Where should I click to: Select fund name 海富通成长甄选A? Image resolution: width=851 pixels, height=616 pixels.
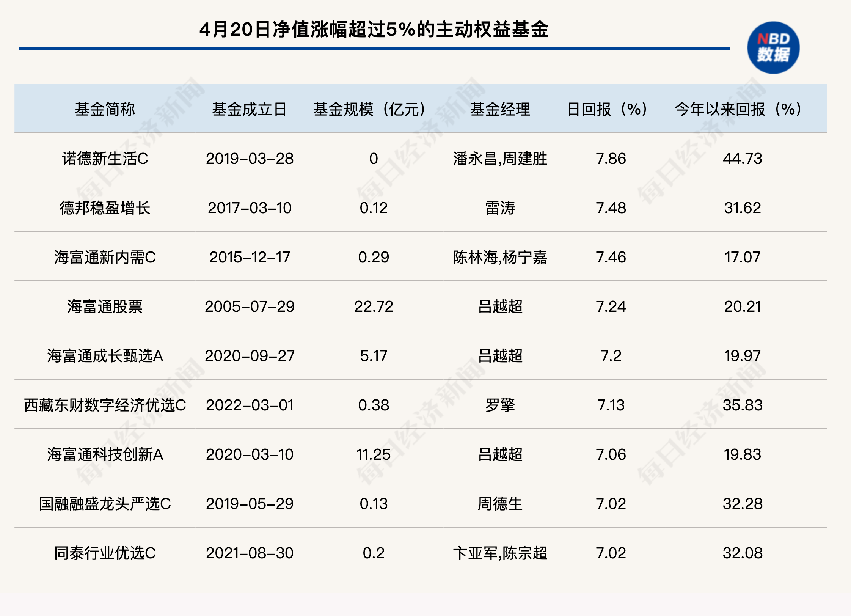coord(105,356)
